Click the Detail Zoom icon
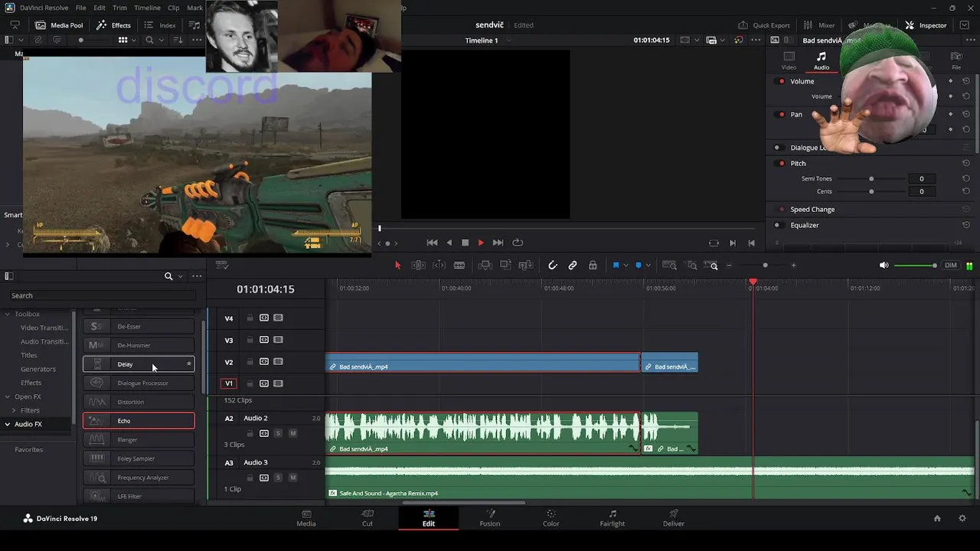The height and width of the screenshot is (551, 980). click(692, 266)
